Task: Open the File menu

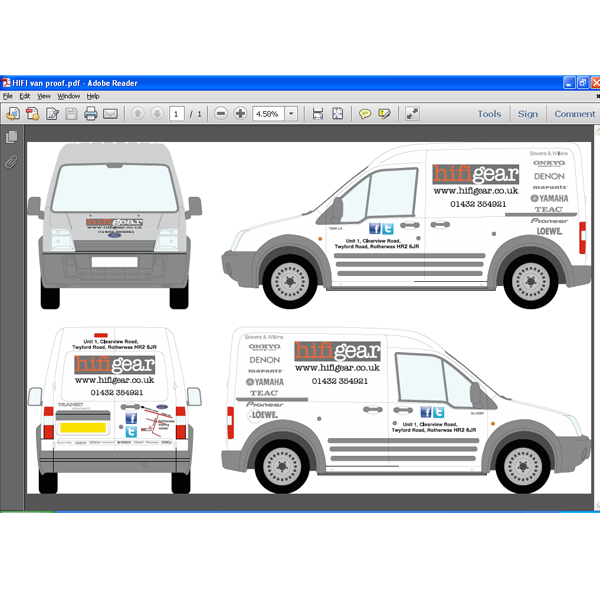Action: (x=8, y=96)
